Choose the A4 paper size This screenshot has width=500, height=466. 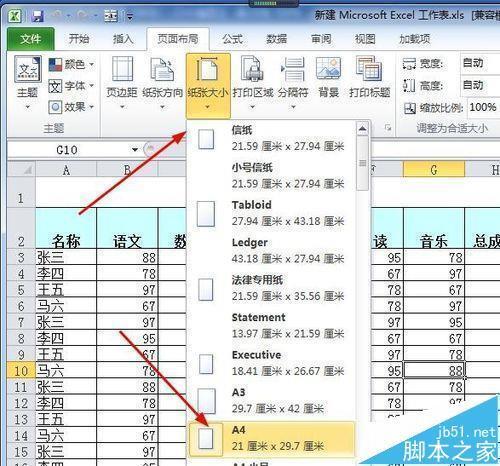coord(271,439)
